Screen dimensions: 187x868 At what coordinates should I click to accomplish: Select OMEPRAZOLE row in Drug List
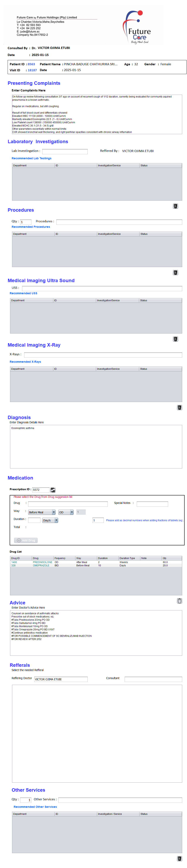click(x=41, y=566)
